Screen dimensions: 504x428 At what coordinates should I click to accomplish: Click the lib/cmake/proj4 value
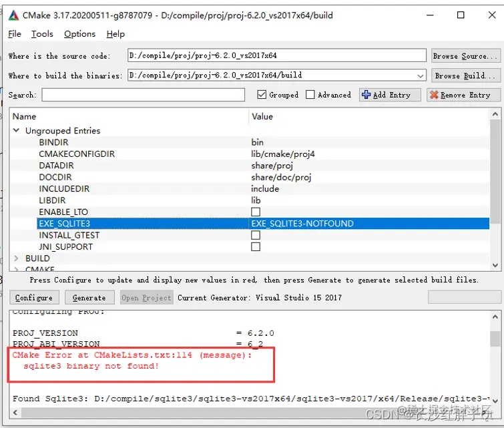pyautogui.click(x=283, y=154)
